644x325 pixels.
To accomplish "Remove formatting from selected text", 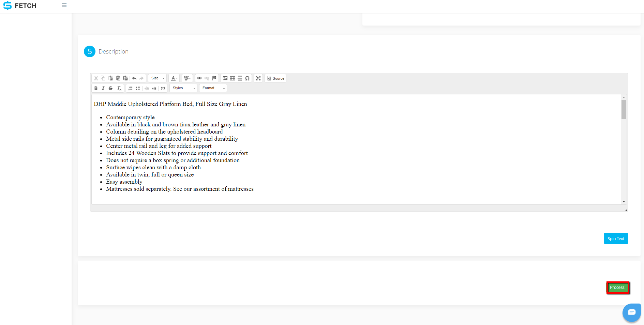I will pos(119,88).
